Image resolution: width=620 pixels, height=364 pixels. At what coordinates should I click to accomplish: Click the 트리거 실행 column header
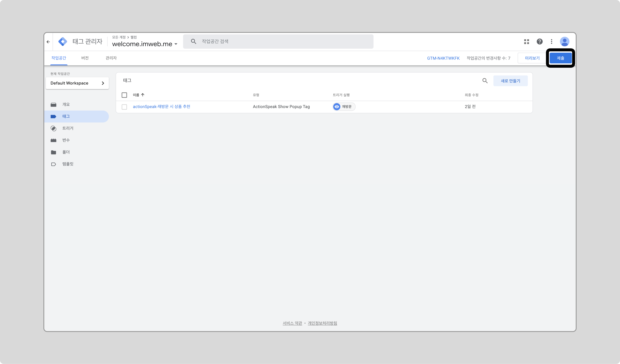pos(341,95)
